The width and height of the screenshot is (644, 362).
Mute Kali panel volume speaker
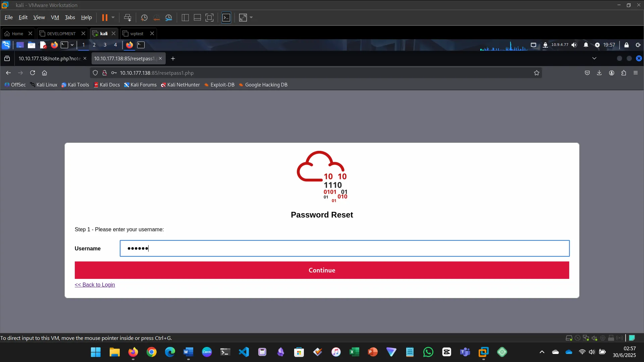click(x=574, y=45)
